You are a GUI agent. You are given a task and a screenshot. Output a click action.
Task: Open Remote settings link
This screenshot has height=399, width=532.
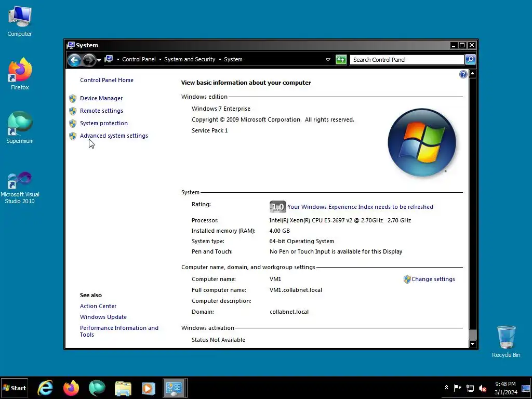click(x=101, y=111)
